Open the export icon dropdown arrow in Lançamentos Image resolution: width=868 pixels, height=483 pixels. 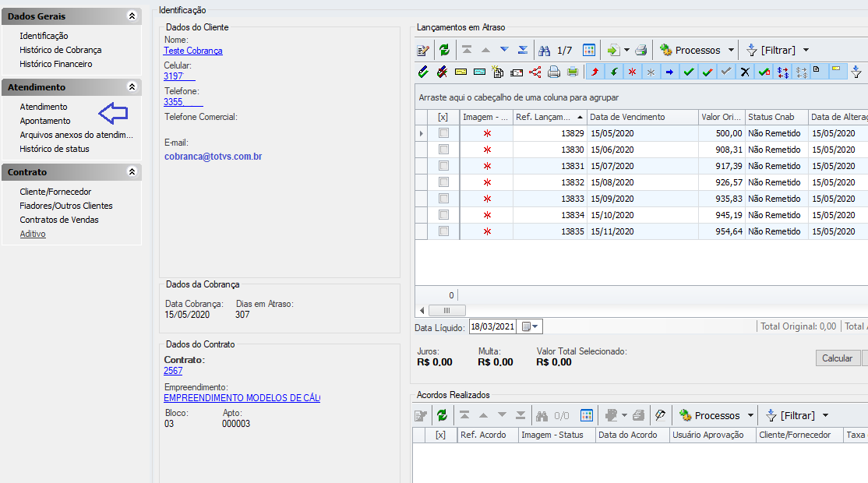coord(626,51)
